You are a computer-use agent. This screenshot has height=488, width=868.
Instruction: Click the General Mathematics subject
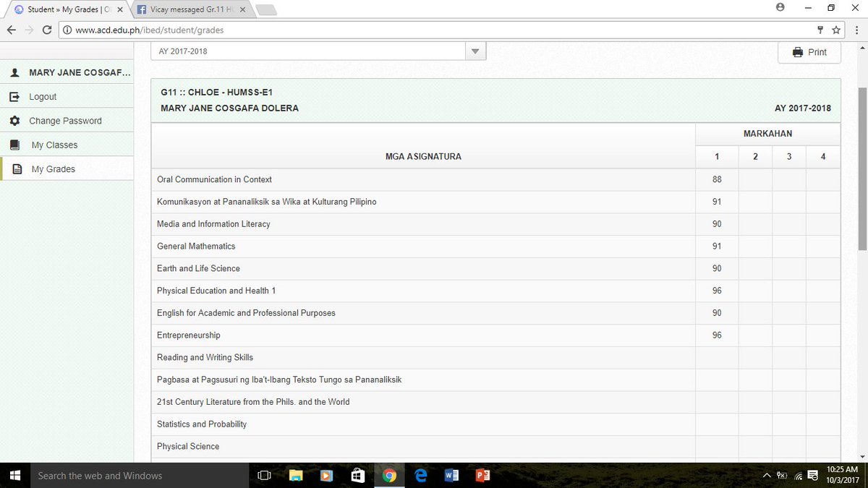[x=196, y=246]
